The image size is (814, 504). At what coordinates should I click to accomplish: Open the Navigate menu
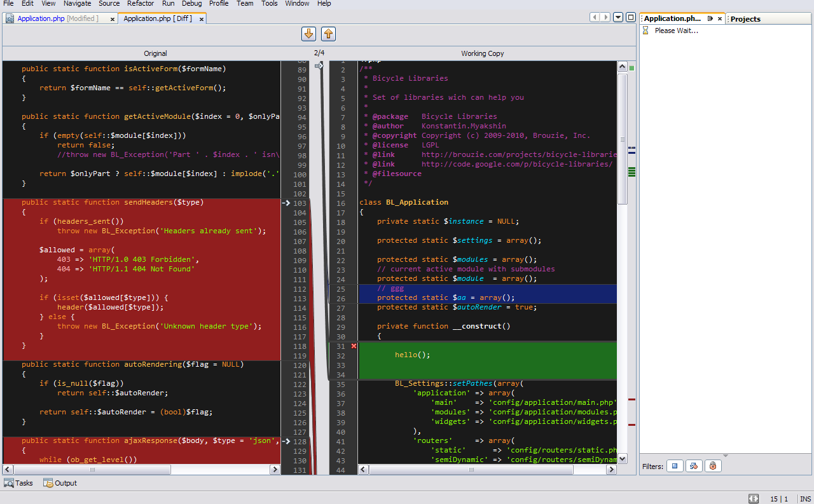click(x=77, y=3)
